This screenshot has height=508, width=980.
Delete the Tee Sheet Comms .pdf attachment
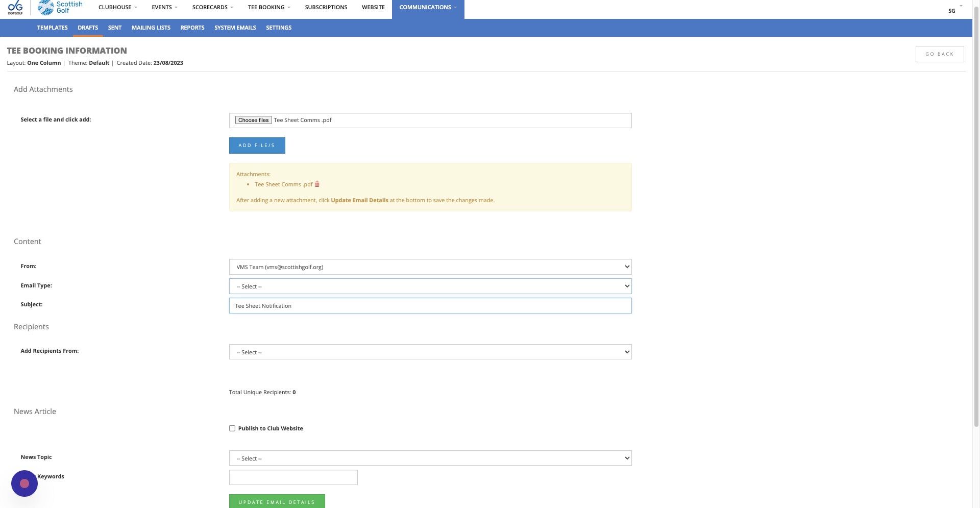point(317,184)
